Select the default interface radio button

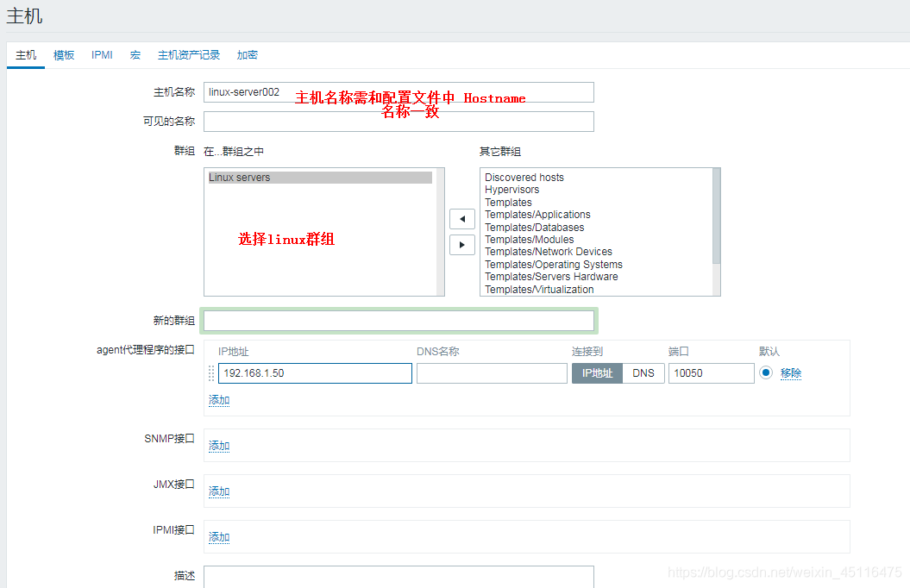coord(765,372)
